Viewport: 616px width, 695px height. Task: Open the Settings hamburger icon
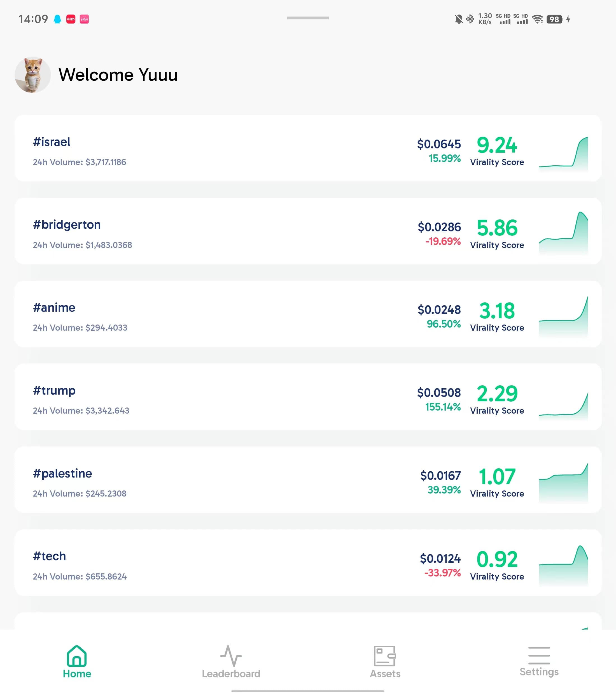point(539,655)
